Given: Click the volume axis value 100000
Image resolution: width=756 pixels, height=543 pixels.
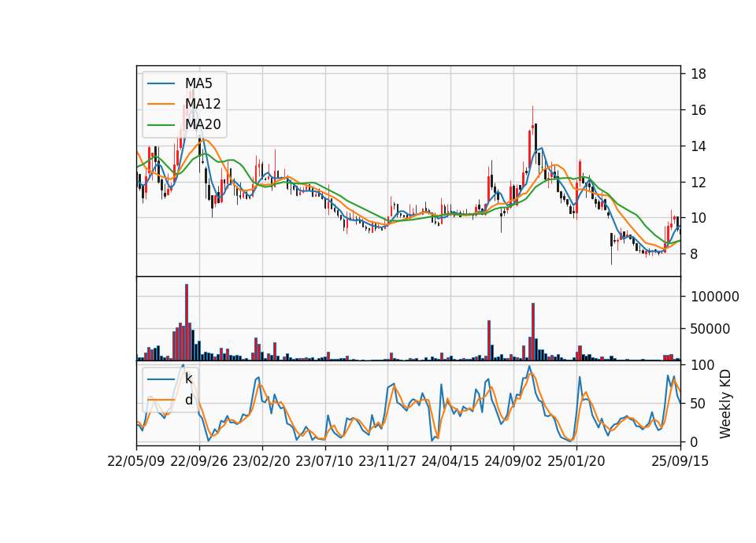Looking at the screenshot, I should (x=715, y=297).
